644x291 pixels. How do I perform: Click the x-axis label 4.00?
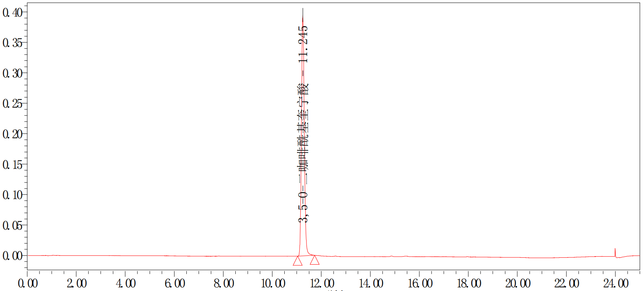point(126,284)
